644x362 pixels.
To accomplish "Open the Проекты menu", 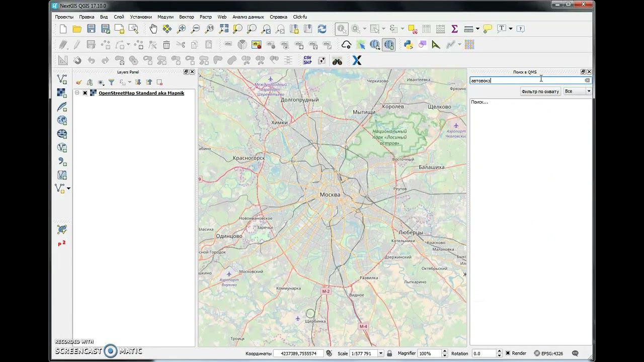I will tap(64, 17).
